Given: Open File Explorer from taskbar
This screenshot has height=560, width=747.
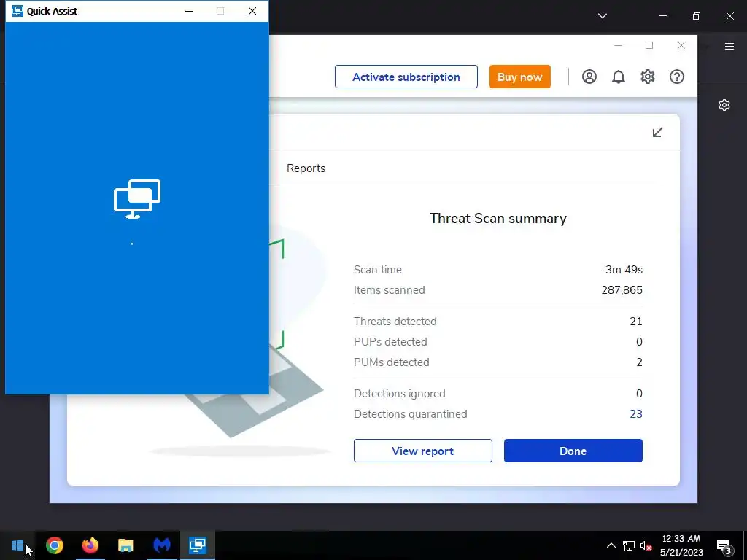Looking at the screenshot, I should [125, 545].
